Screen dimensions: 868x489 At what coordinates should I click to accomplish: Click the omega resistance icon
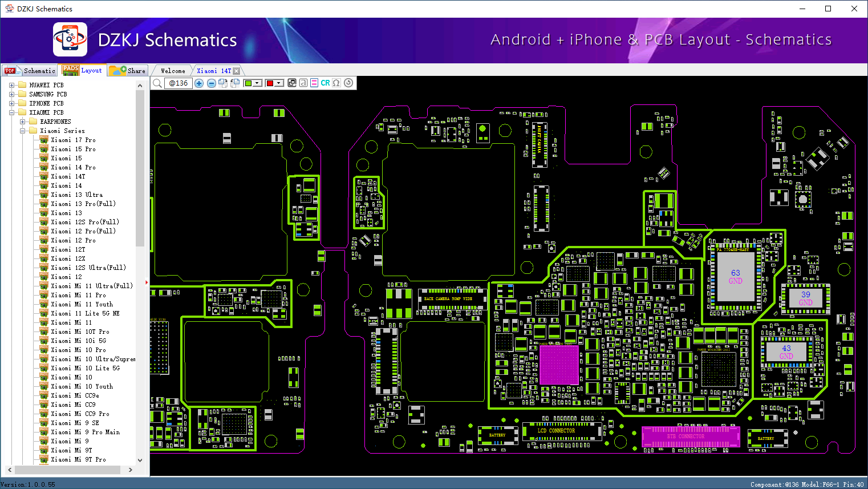tap(336, 83)
